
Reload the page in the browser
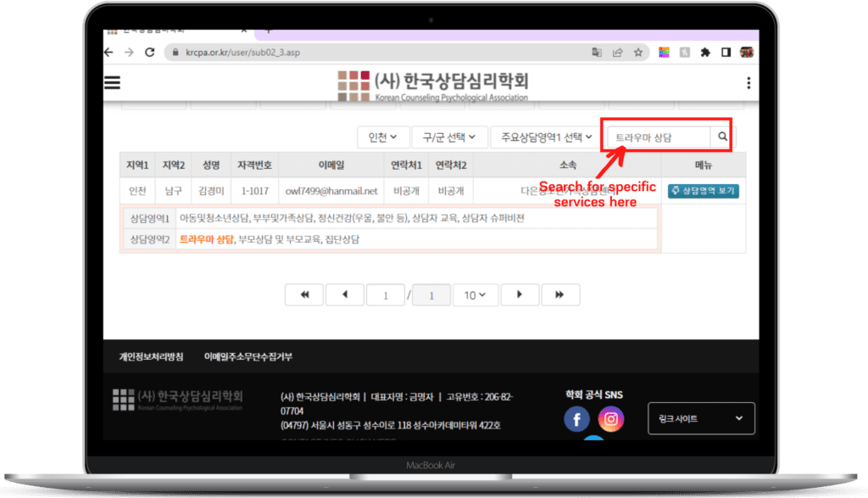tap(150, 52)
